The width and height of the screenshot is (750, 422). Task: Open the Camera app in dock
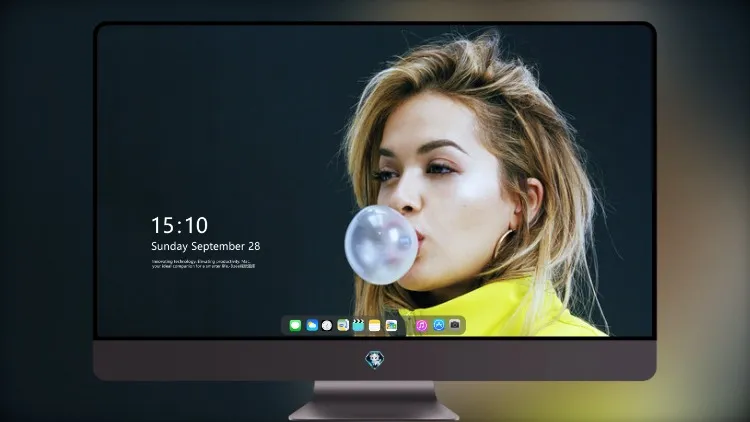coord(455,325)
